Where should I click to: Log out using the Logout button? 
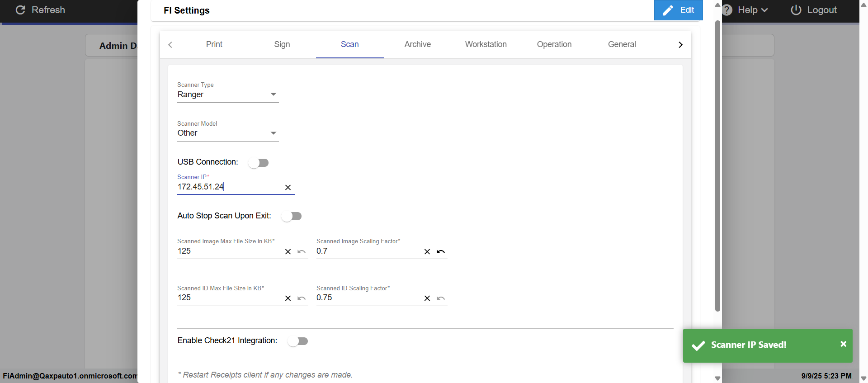814,10
